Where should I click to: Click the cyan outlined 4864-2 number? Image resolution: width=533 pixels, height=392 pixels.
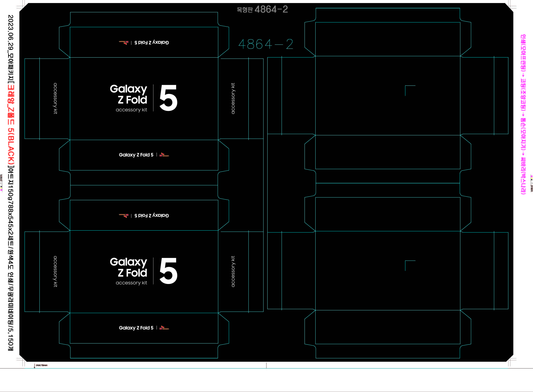266,44
